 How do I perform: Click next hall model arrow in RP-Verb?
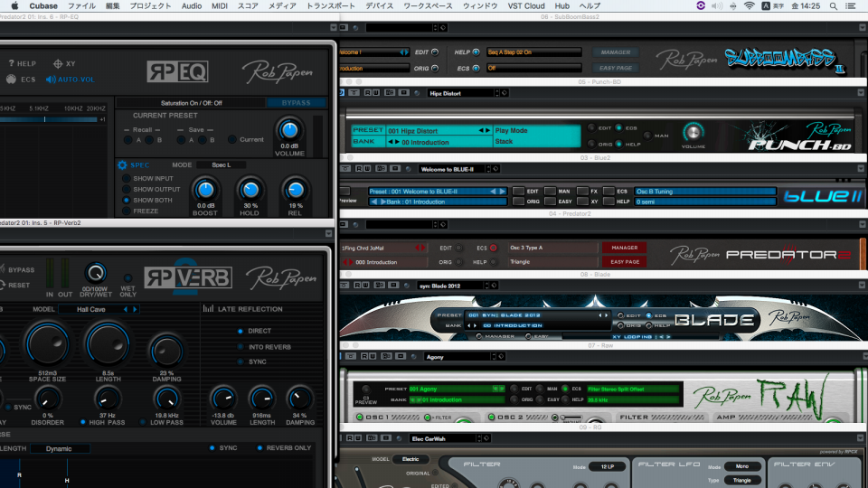point(135,309)
